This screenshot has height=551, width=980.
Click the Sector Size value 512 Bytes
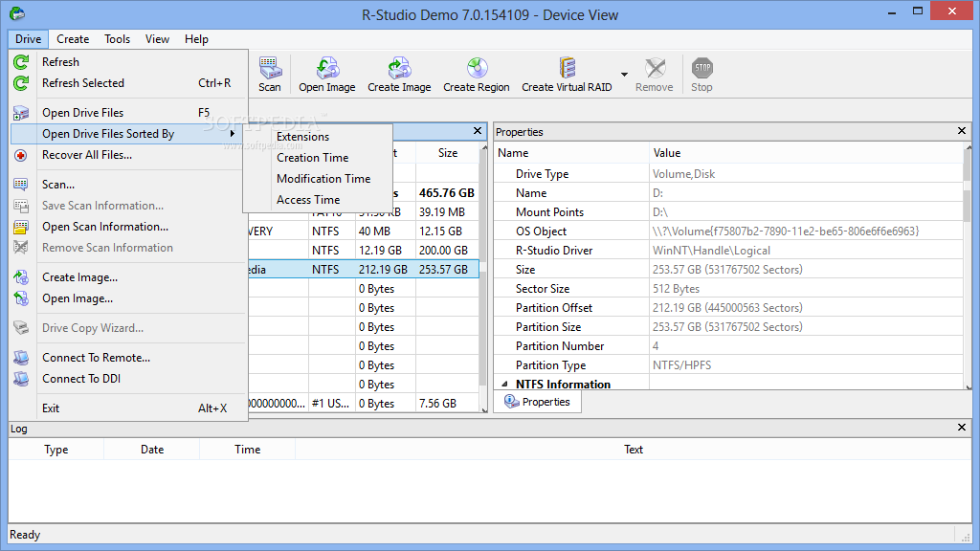coord(677,289)
